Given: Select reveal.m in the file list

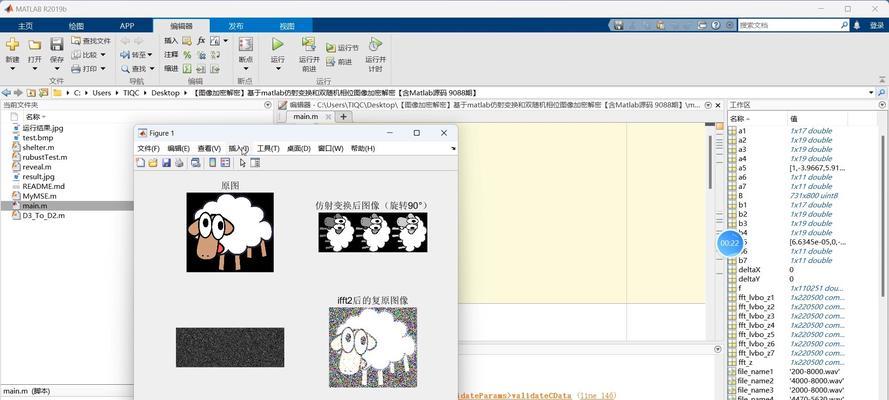Looking at the screenshot, I should [x=37, y=167].
